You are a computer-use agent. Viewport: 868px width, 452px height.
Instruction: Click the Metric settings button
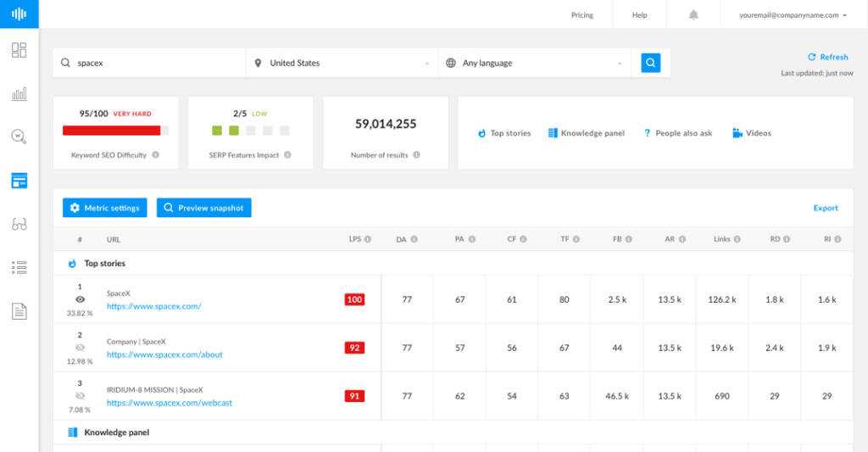click(x=105, y=208)
